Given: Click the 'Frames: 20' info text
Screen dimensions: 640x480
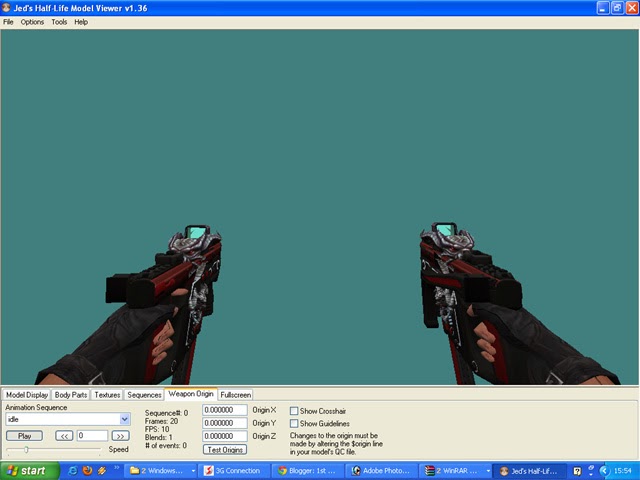Looking at the screenshot, I should pos(161,421).
